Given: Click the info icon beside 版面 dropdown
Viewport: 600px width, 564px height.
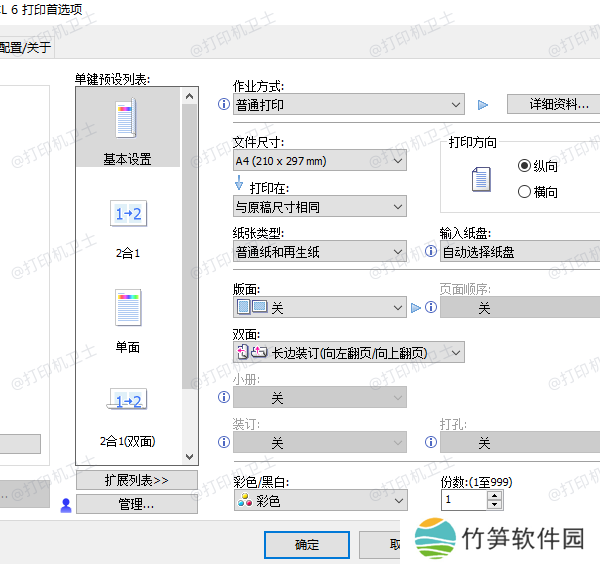Looking at the screenshot, I should [x=224, y=308].
